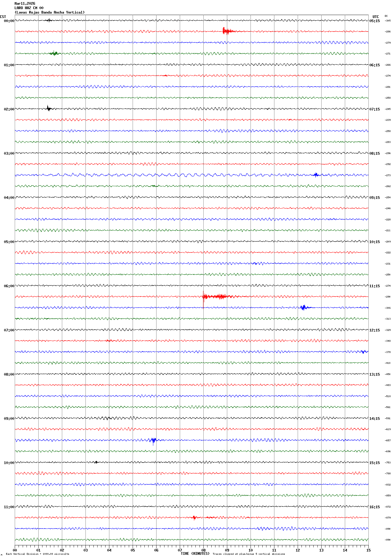This screenshot has height=558, width=392.
Task: Select the 05:15 UTC time label
Action: (x=374, y=21)
